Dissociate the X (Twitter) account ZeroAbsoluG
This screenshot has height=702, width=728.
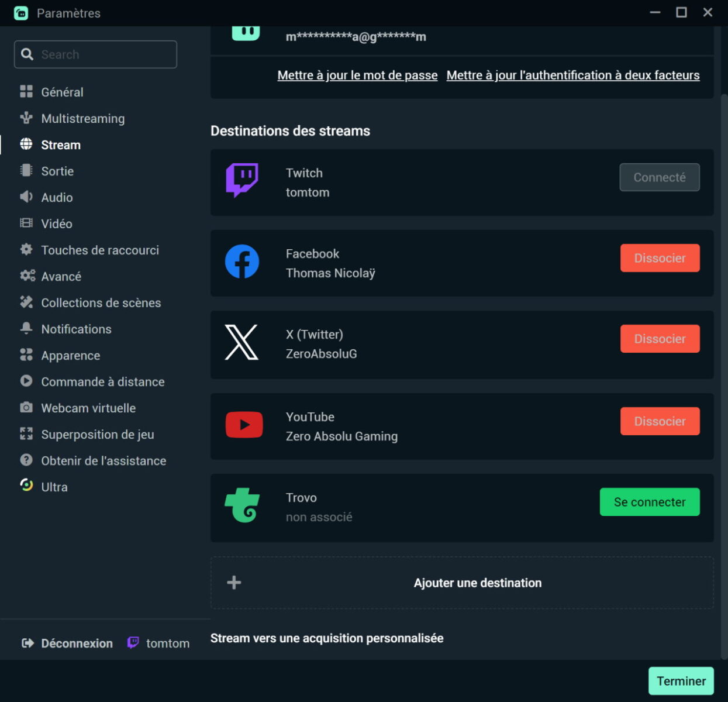click(660, 339)
